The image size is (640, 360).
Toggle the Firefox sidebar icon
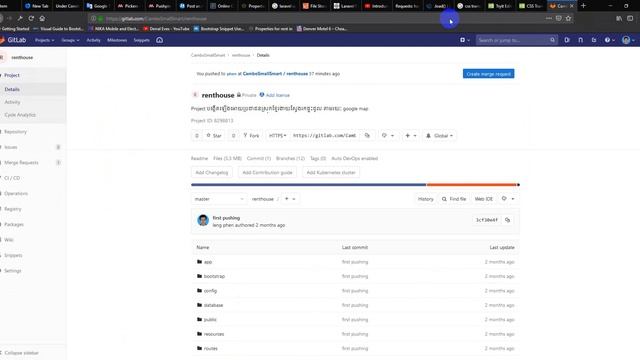(630, 18)
